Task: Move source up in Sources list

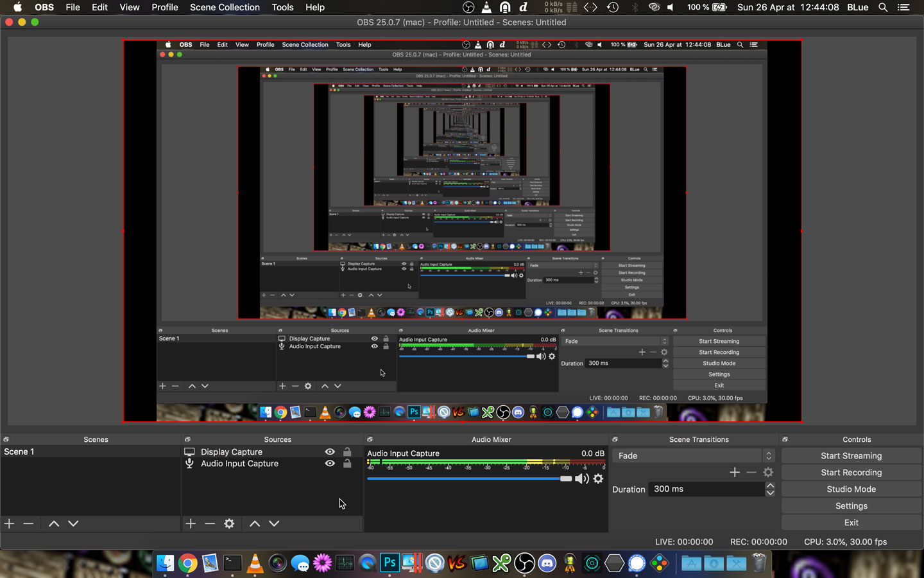Action: [x=255, y=523]
